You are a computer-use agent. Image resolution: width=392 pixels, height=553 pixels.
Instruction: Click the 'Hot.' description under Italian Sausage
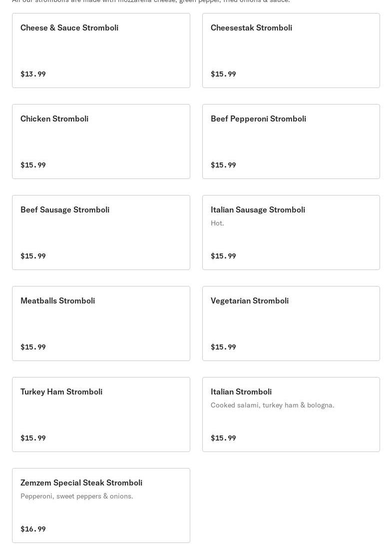217,223
